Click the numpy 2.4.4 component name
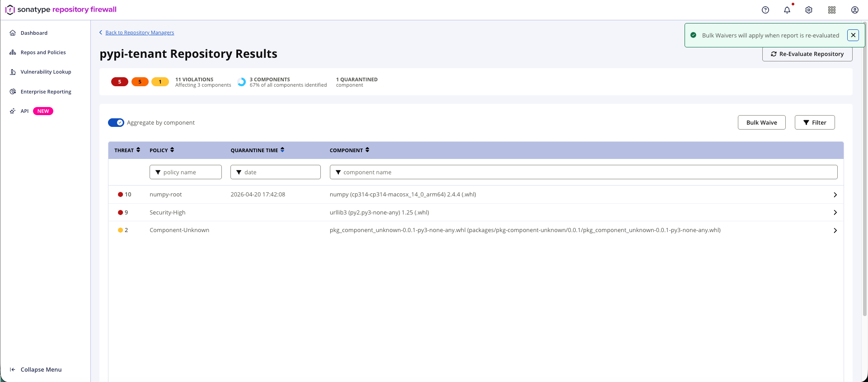868x382 pixels. pyautogui.click(x=403, y=195)
